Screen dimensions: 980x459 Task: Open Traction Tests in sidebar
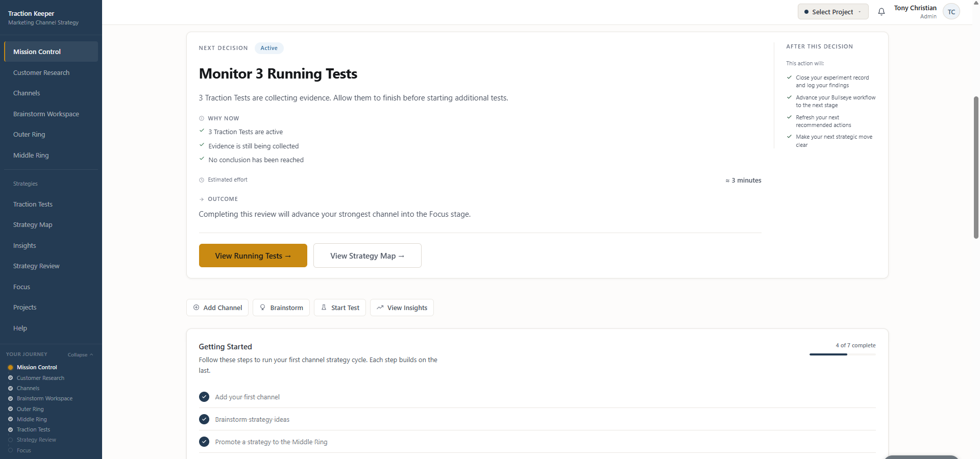(51, 204)
